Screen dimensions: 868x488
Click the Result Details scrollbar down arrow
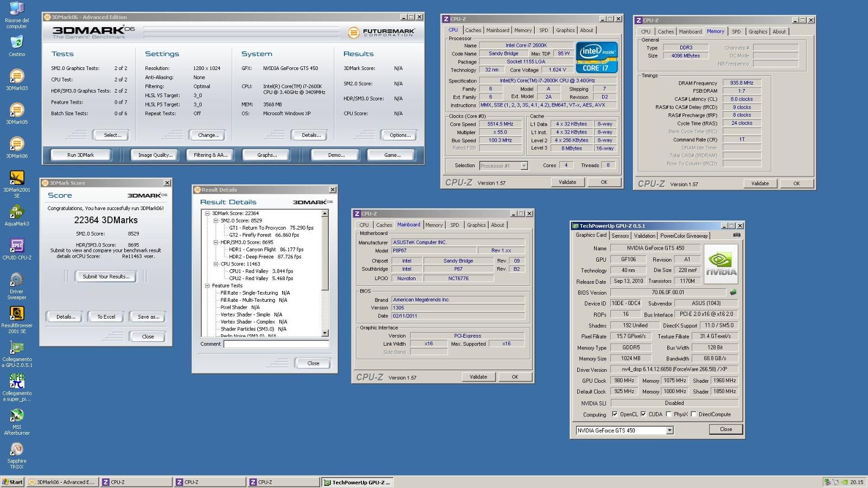tap(325, 333)
